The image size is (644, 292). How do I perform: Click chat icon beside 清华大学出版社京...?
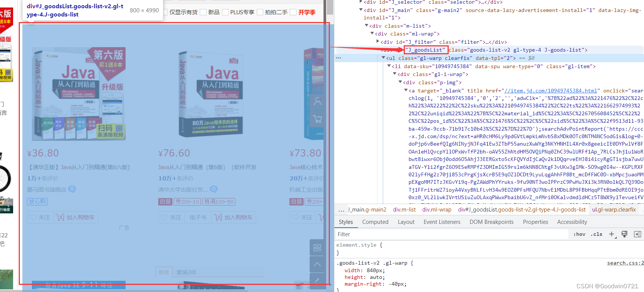coord(214,189)
